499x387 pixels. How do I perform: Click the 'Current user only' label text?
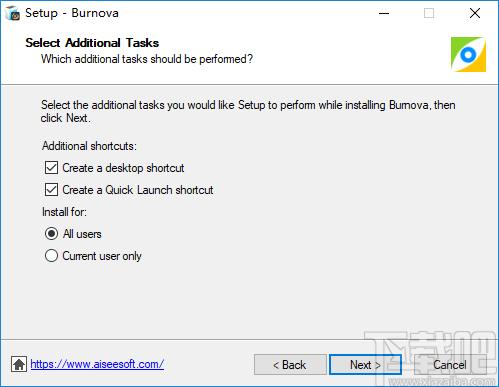pos(102,256)
